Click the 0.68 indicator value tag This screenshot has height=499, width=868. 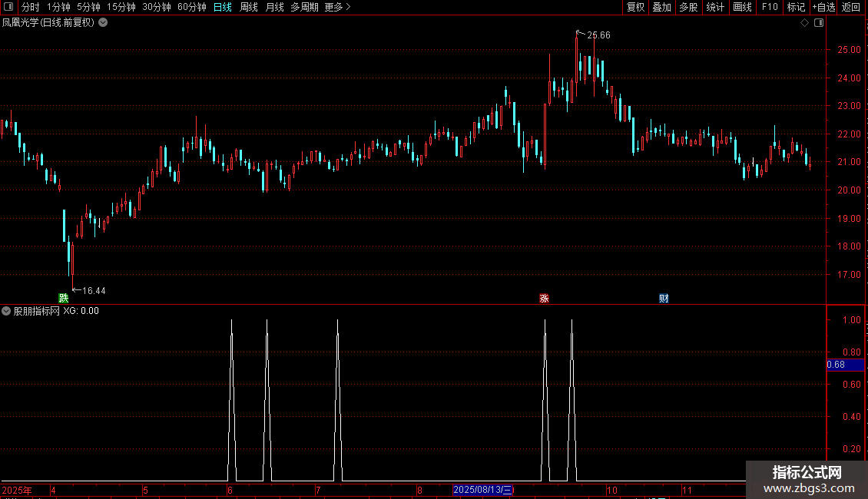(845, 365)
